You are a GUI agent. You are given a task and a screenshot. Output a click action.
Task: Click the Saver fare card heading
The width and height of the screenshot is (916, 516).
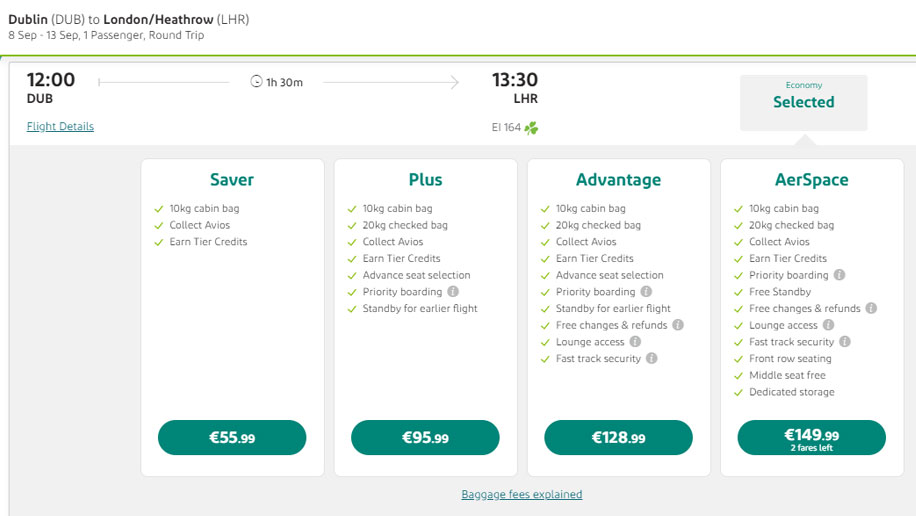tap(232, 179)
